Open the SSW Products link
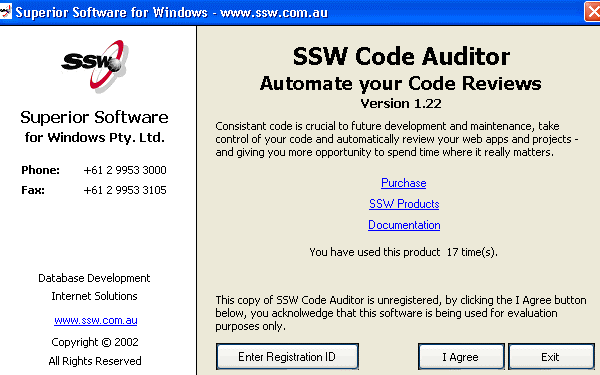 pos(404,204)
